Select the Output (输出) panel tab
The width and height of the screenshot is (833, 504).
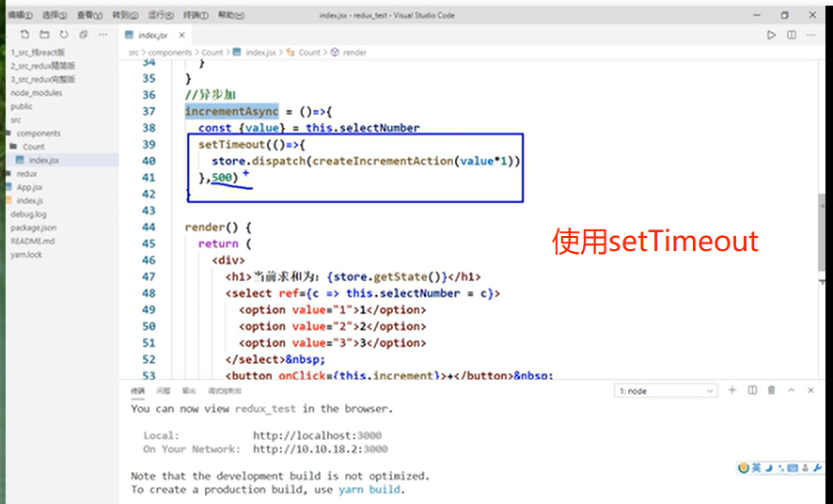[189, 391]
